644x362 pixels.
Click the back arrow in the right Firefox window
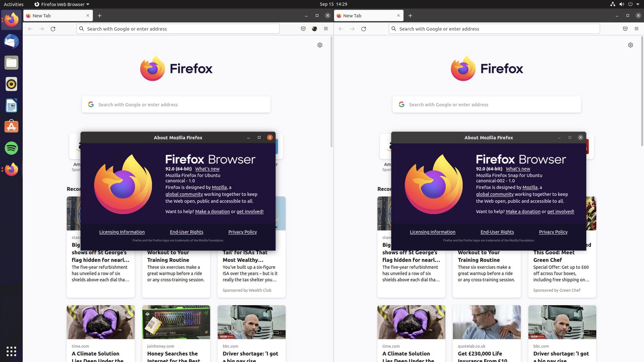click(x=341, y=29)
